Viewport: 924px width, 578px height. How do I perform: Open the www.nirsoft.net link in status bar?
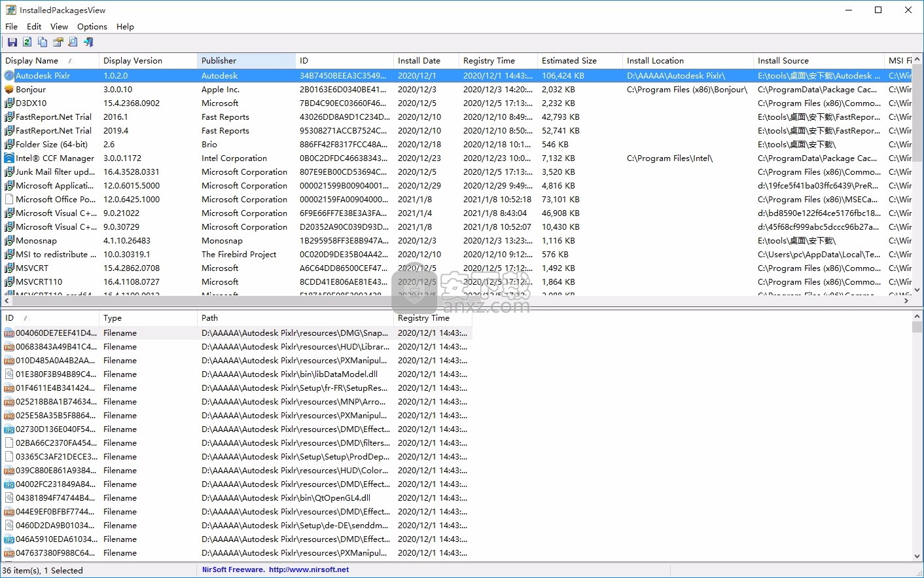pyautogui.click(x=309, y=570)
